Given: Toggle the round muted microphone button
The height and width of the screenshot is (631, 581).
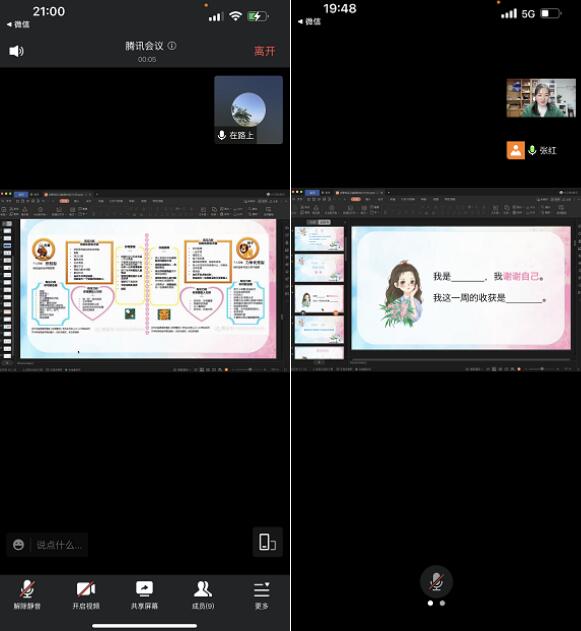Looking at the screenshot, I should point(437,582).
